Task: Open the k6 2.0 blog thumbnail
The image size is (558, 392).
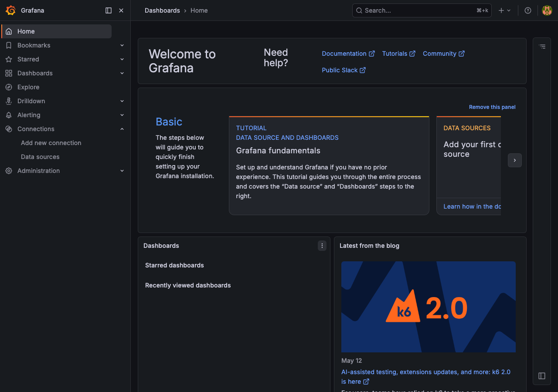Action: (x=429, y=307)
